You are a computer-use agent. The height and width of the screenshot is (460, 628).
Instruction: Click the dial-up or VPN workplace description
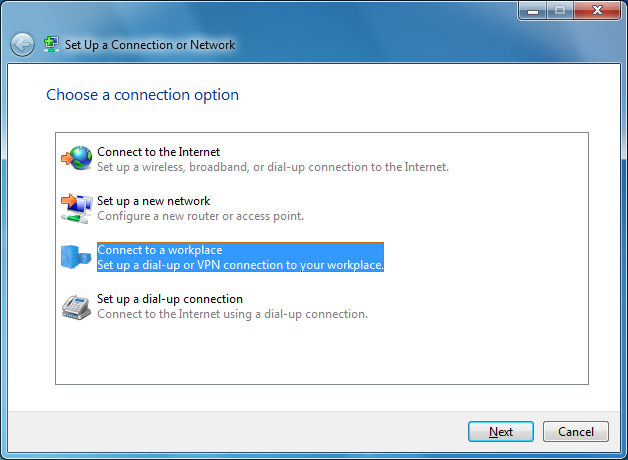point(240,265)
